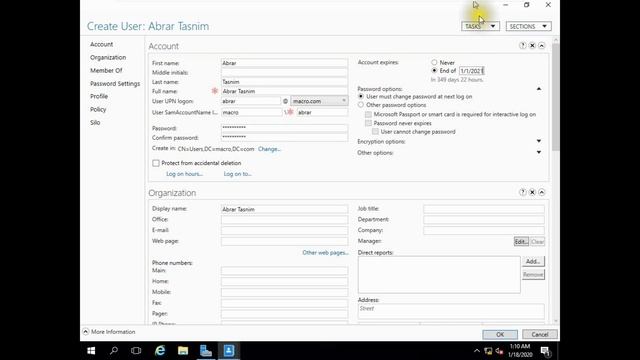Viewport: 640px width, 360px height.
Task: Open the Log on to... link
Action: (238, 174)
